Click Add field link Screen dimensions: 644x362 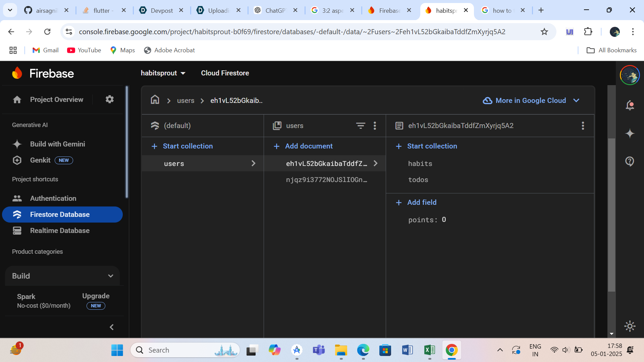click(421, 202)
